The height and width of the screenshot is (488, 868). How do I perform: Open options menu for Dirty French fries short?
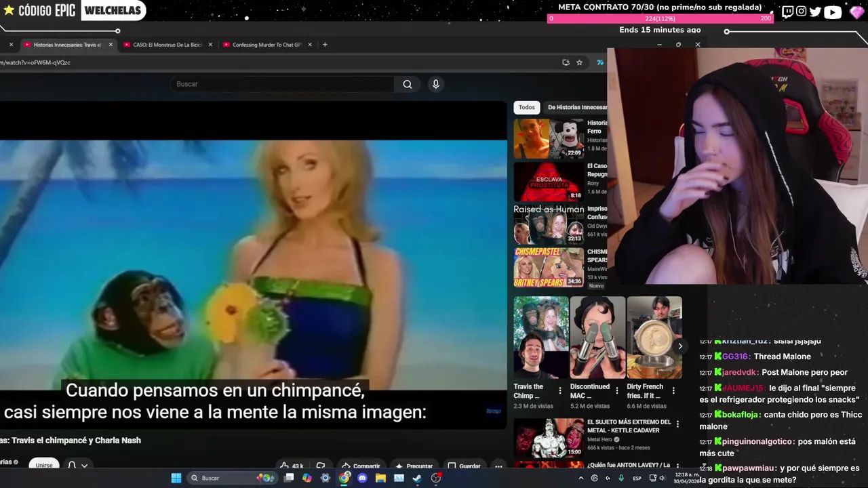(x=673, y=390)
